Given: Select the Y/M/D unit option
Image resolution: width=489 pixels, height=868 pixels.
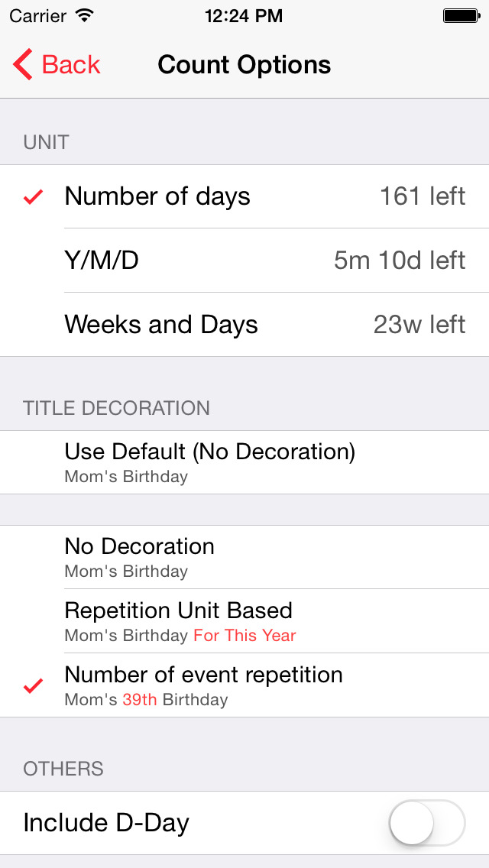Looking at the screenshot, I should pyautogui.click(x=102, y=261).
